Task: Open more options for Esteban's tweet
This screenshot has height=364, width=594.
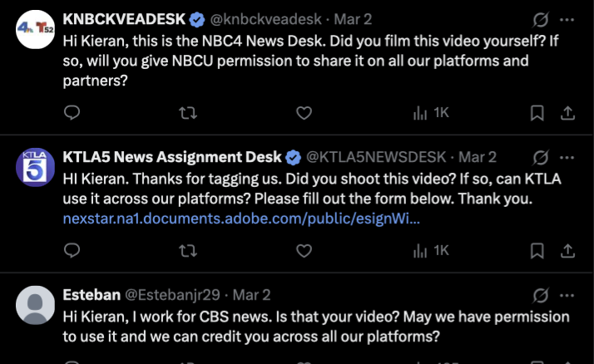Action: tap(567, 295)
